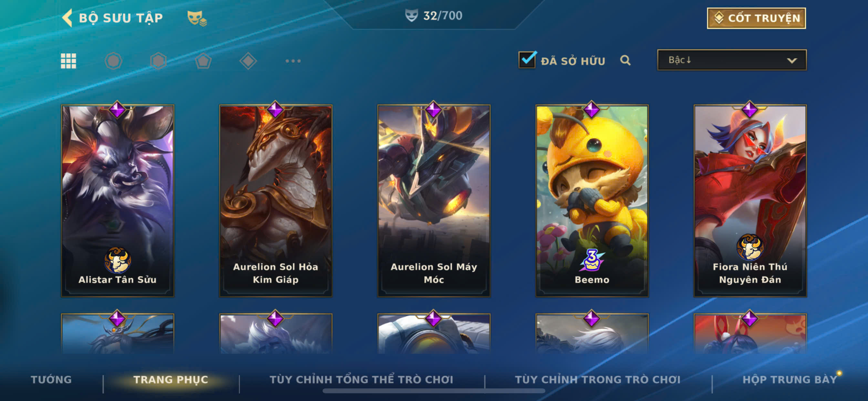Filter by the circle rarity tier icon
The height and width of the screenshot is (401, 868).
click(x=113, y=61)
